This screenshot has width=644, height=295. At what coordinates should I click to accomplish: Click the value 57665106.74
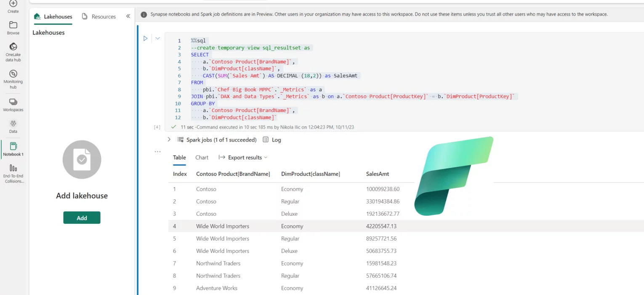coord(381,276)
